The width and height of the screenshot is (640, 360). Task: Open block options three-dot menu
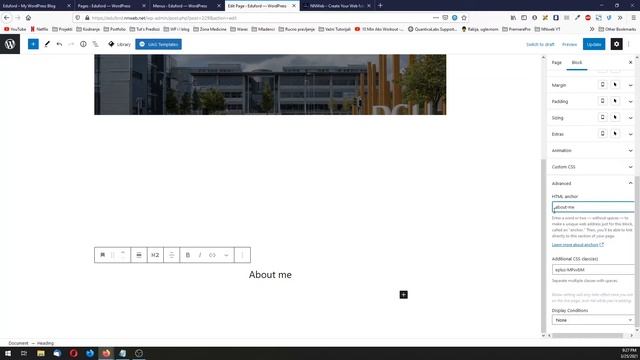(x=242, y=255)
